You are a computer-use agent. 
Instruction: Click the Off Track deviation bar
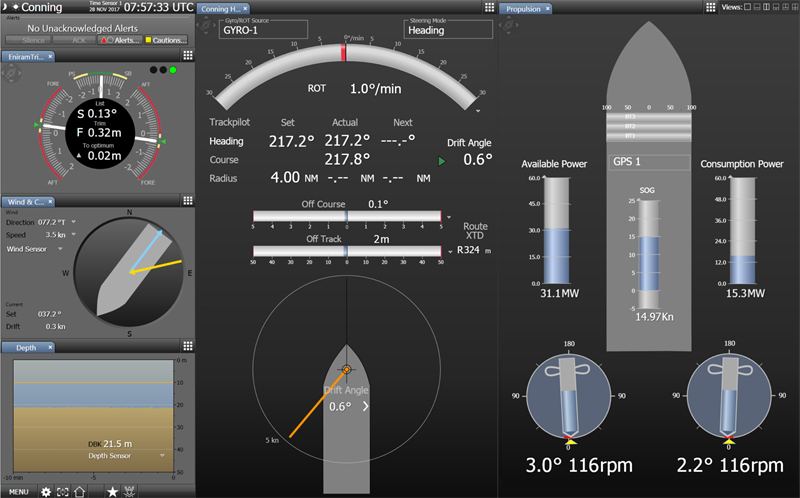click(346, 252)
